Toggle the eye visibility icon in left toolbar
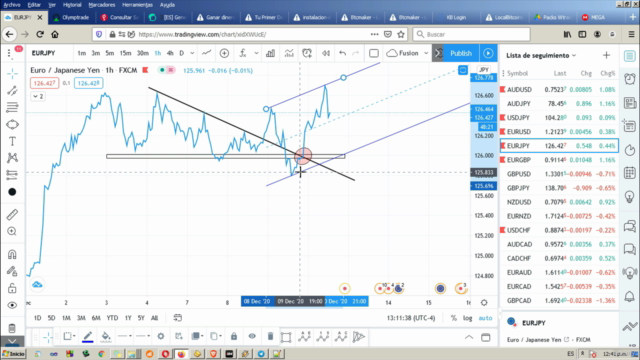Image resolution: width=640 pixels, height=360 pixels. (12, 305)
